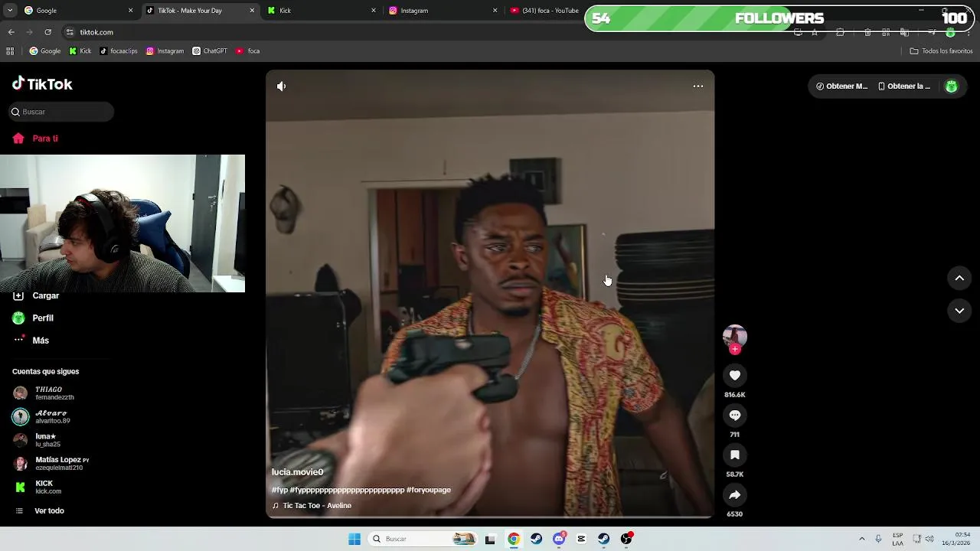Open the Kick bookmark
Viewport: 980px width, 551px height.
(x=80, y=51)
